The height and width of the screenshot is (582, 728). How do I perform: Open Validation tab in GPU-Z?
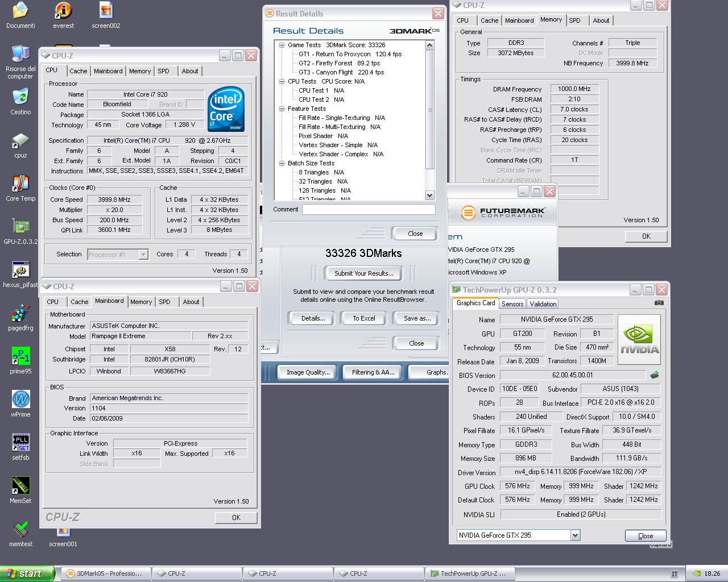click(x=543, y=304)
